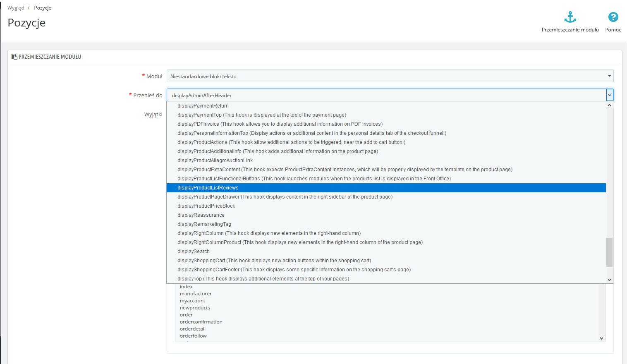
Task: Select highlighted displayProductListReviews option
Action: tap(386, 188)
